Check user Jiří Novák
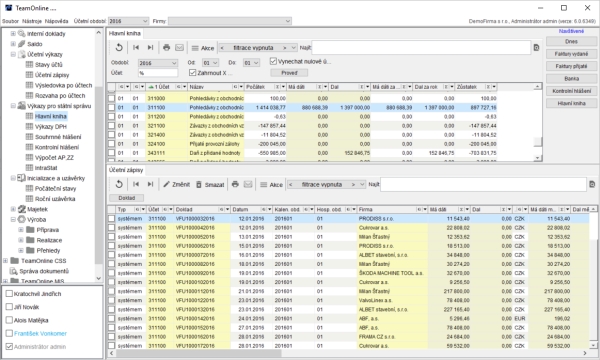Screen dimensions: 600x360 [10, 307]
